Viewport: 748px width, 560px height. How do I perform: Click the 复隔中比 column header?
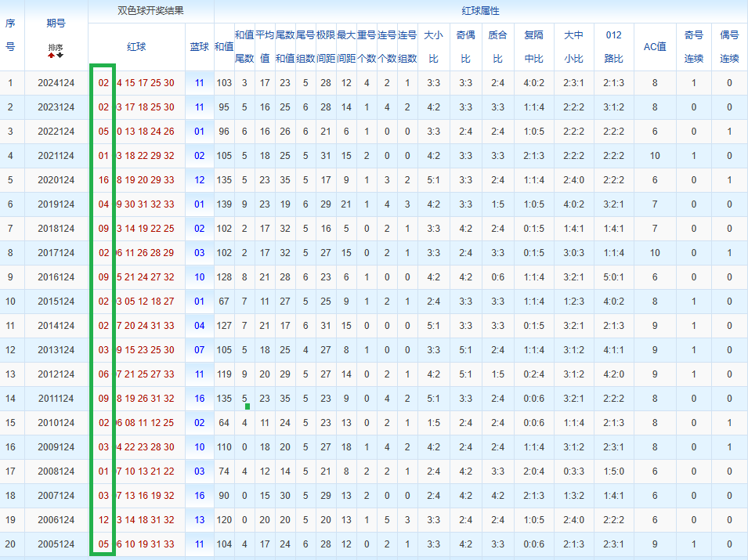(534, 47)
